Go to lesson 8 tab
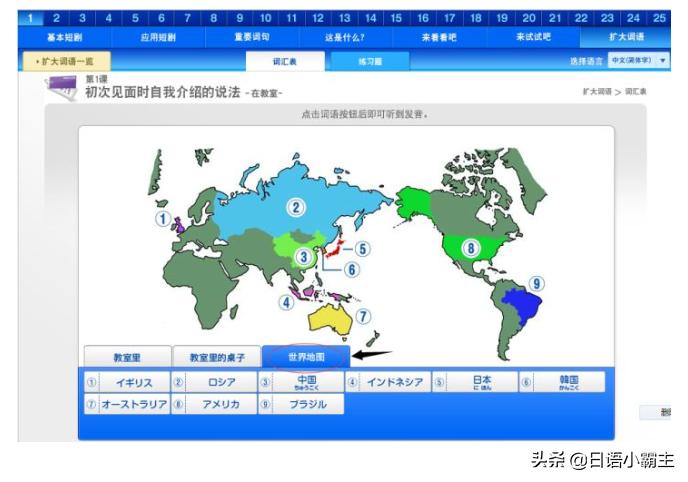Screen dimensions: 688x482 214,18
